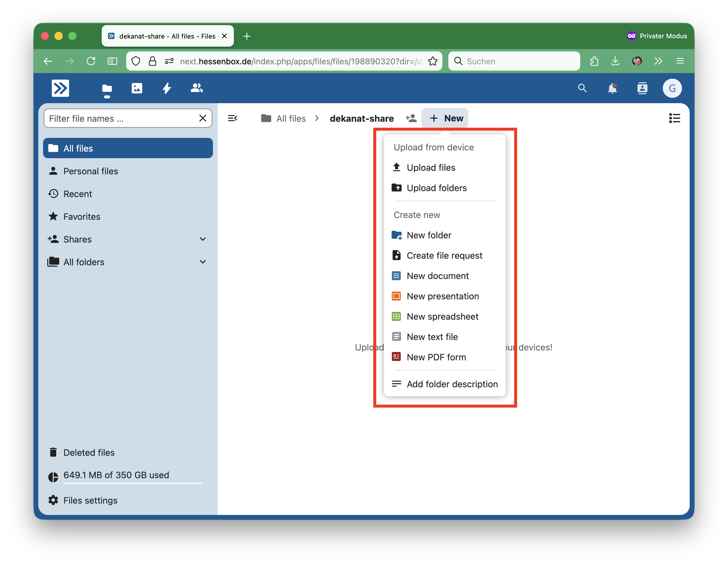Screen dimensions: 728x564
Task: Open notifications bell icon
Action: click(x=612, y=88)
